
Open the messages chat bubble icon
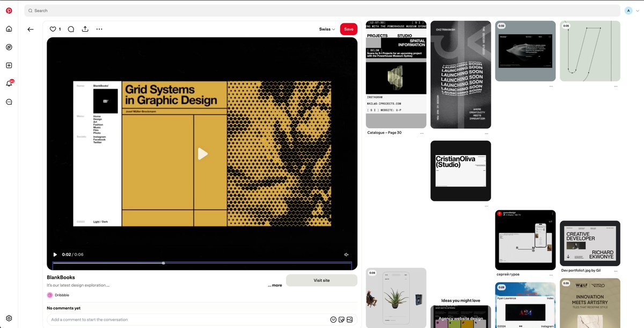(9, 102)
